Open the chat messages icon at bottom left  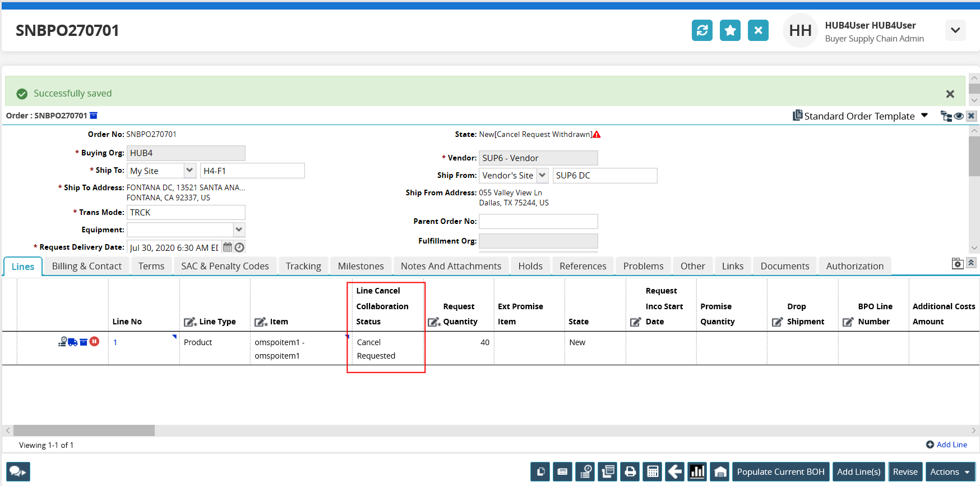[18, 472]
